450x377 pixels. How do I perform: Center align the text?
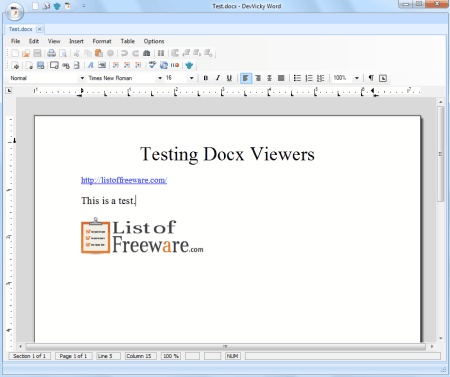[269, 78]
